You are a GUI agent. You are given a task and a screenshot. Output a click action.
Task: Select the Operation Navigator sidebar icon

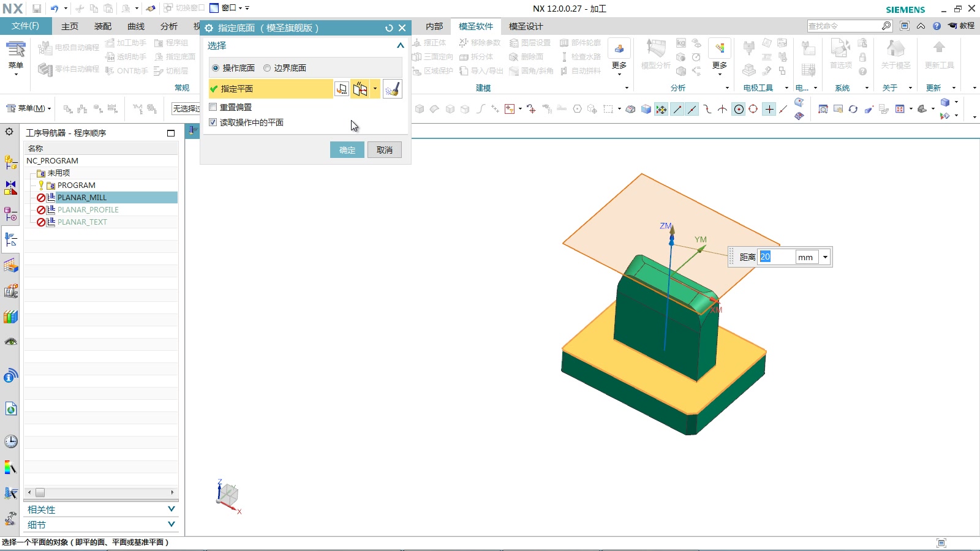coord(11,239)
